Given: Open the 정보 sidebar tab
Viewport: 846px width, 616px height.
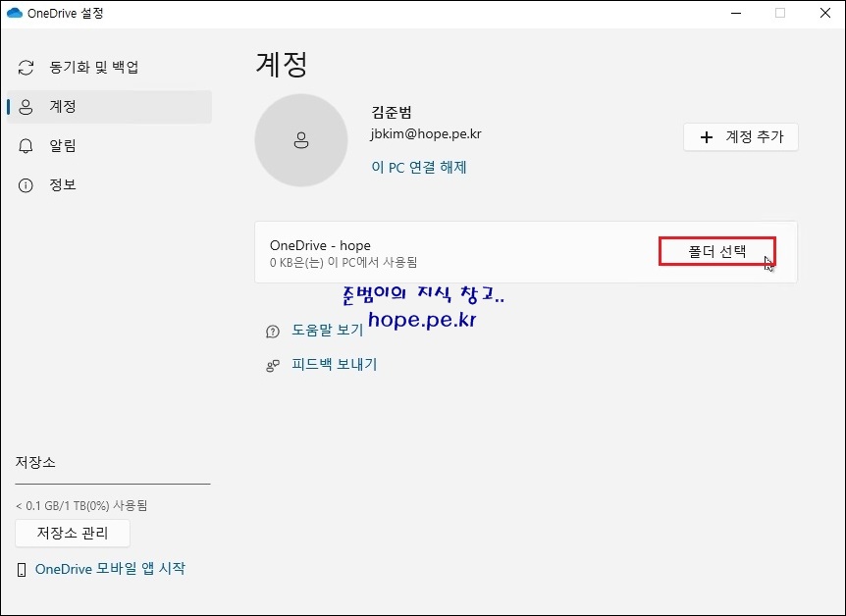Looking at the screenshot, I should coord(110,185).
